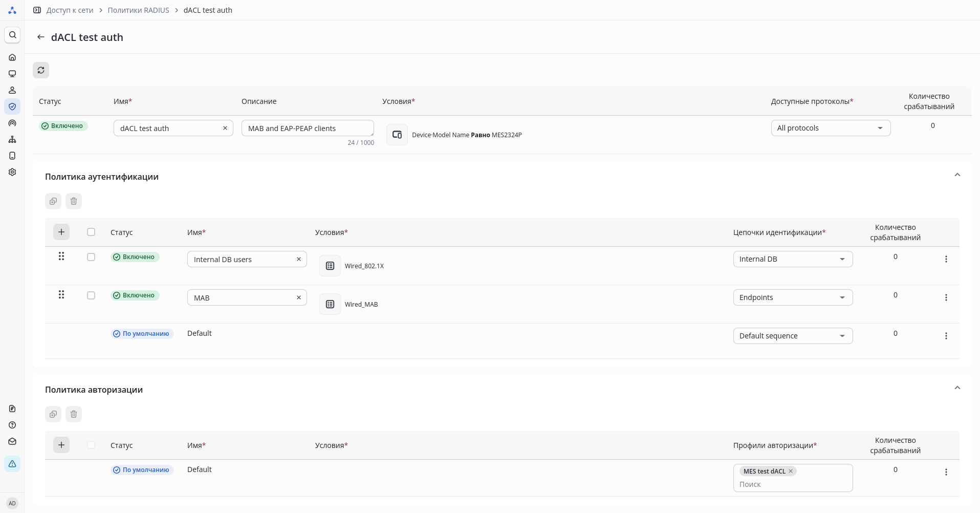Click the duplicate icon in authorization policy
Viewport: 980px width, 513px height.
coord(53,414)
